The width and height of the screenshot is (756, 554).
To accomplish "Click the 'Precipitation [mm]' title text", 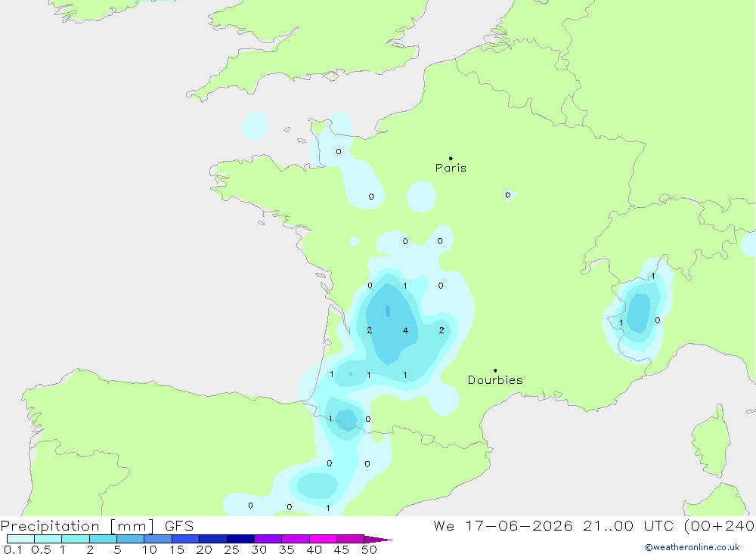I will [x=78, y=526].
